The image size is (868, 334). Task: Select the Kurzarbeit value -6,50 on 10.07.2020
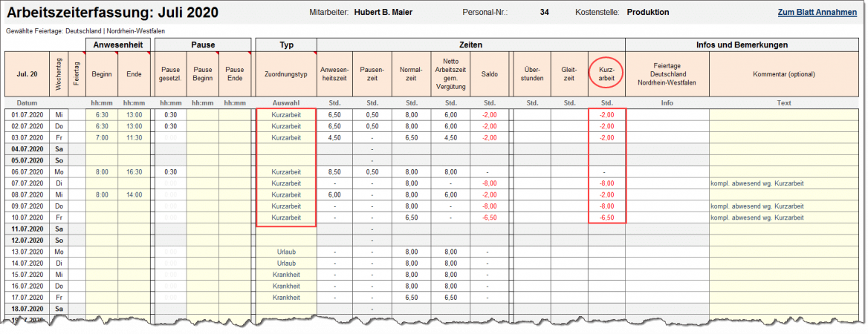point(606,217)
